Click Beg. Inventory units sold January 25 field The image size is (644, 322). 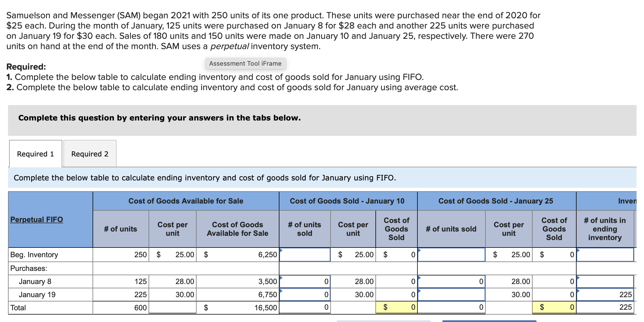pos(451,255)
